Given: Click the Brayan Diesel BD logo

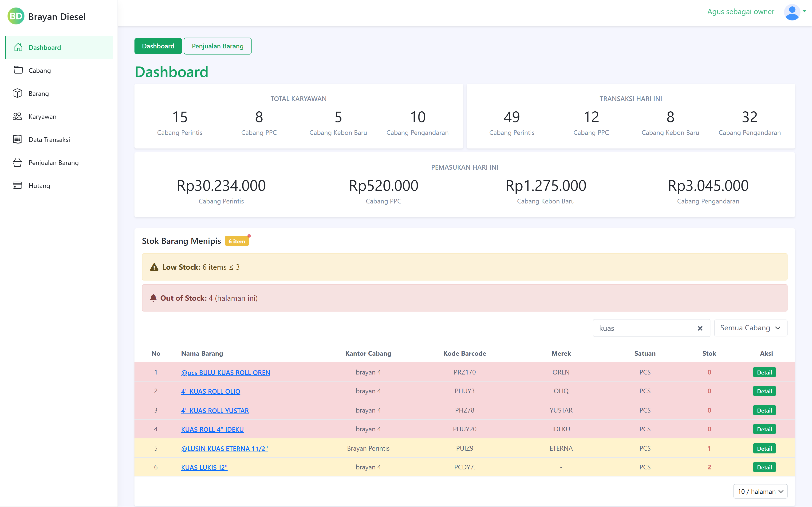Looking at the screenshot, I should click(x=16, y=16).
